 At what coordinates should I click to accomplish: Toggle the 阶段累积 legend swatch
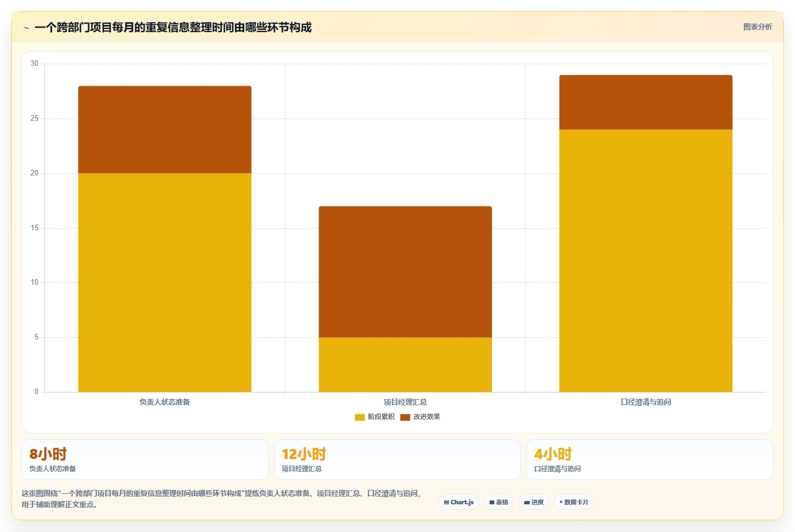[360, 417]
